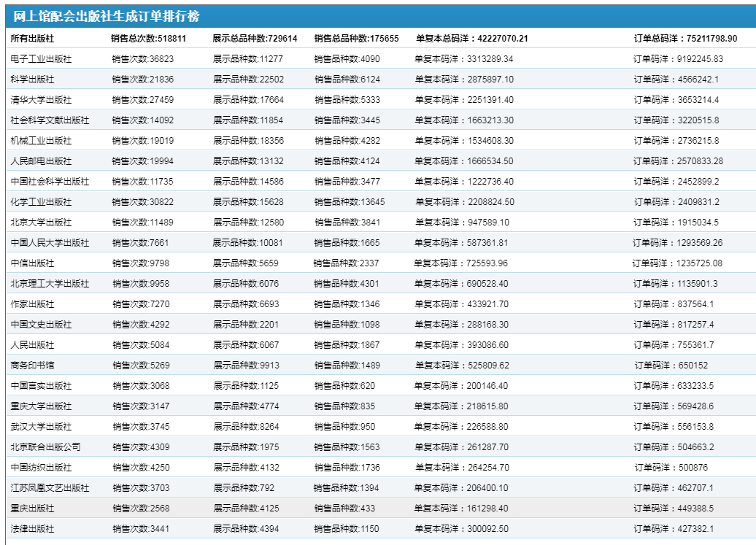Image resolution: width=756 pixels, height=545 pixels.
Task: Select the highlighted 重庆出版社 row name
Action: 32,509
